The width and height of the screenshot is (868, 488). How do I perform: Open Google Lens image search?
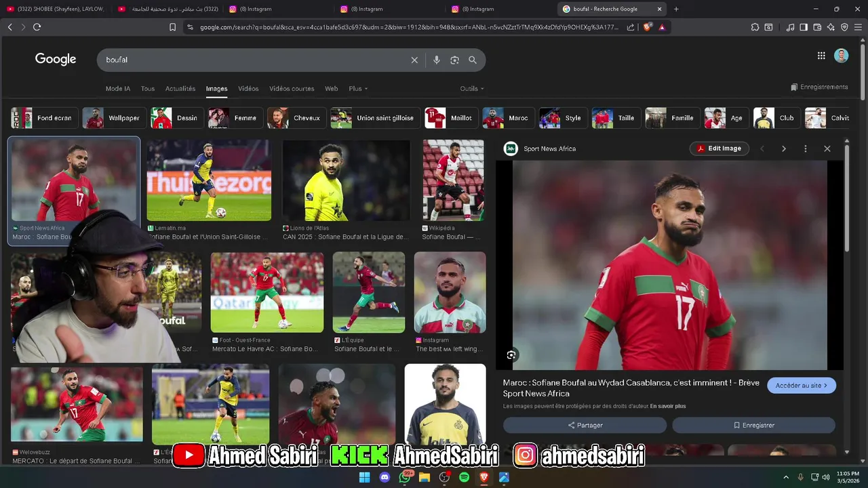pos(454,60)
